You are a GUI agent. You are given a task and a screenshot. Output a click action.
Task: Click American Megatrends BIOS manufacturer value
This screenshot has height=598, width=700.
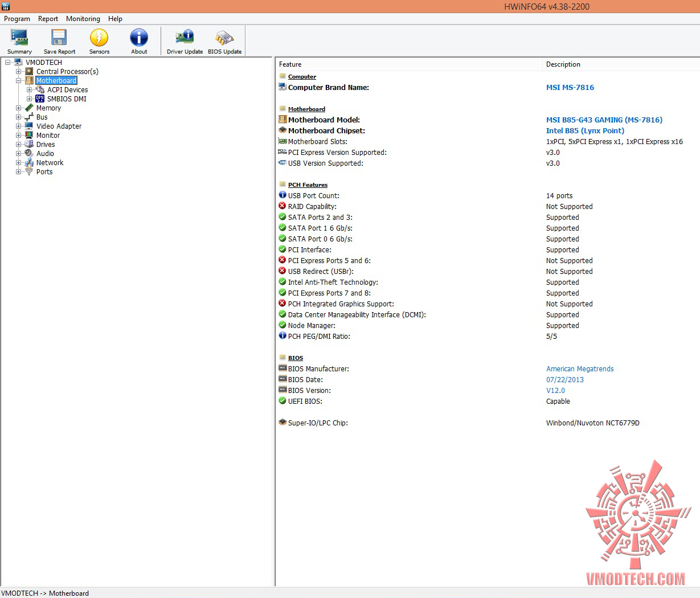(580, 369)
